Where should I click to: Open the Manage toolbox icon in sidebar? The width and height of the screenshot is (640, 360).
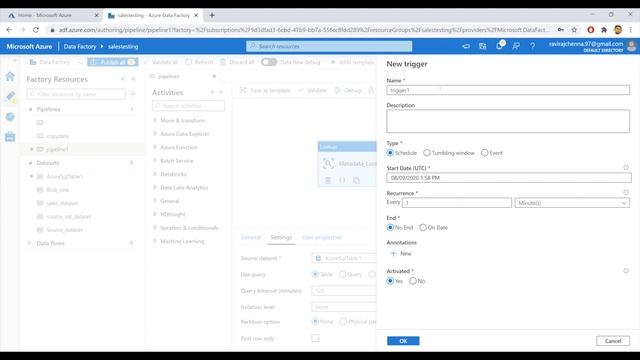tap(10, 136)
